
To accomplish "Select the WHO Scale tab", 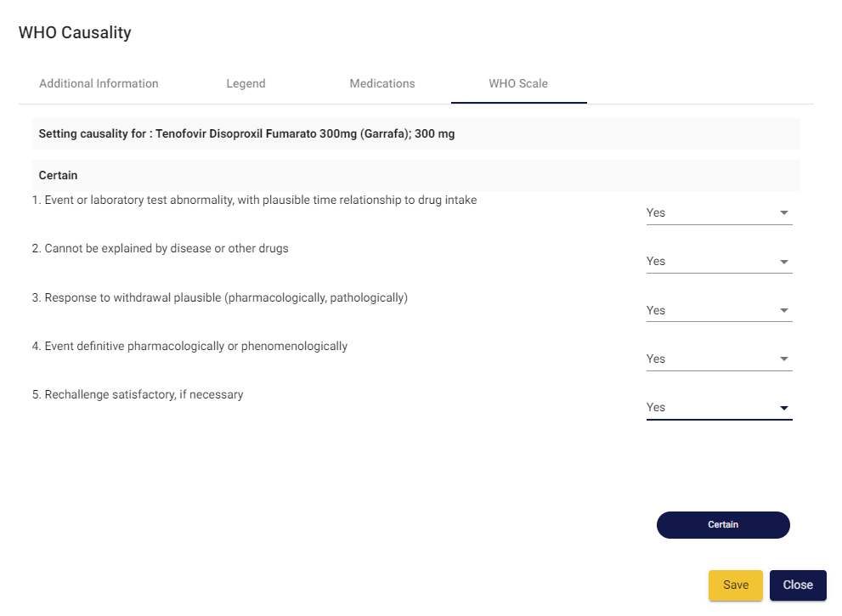I will (518, 83).
